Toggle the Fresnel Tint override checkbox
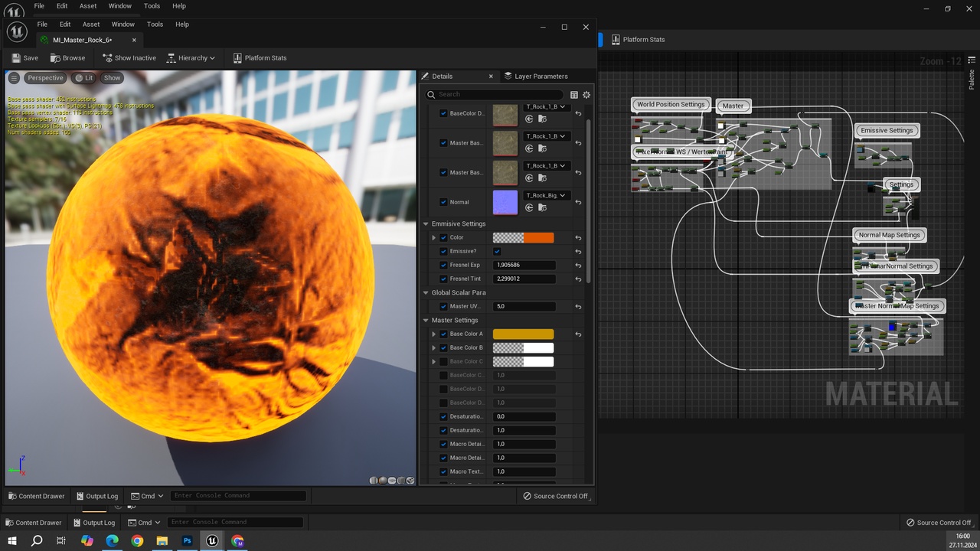 click(x=443, y=279)
